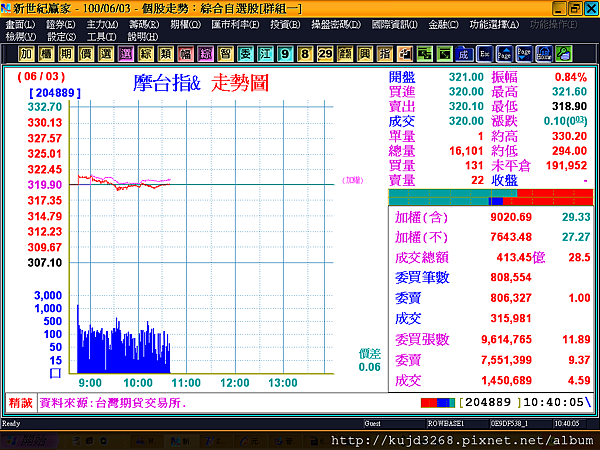This screenshot has height=450, width=600.
Task: Click the (06/03) date label
Action: coord(41,76)
